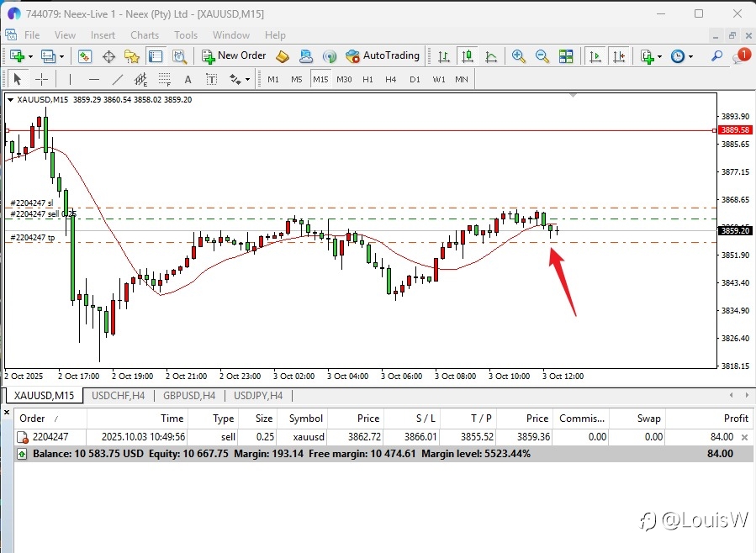Screen dimensions: 756x553
Task: Select the Crosshair tool
Action: click(x=41, y=80)
